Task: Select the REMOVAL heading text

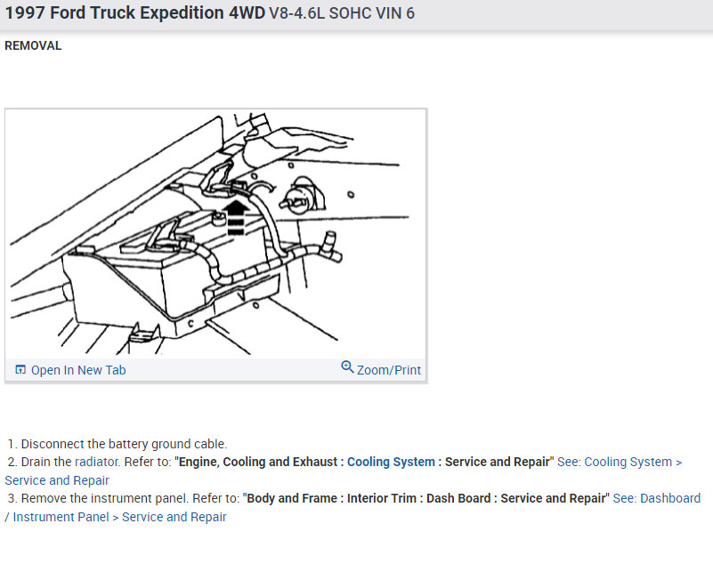Action: pos(33,45)
